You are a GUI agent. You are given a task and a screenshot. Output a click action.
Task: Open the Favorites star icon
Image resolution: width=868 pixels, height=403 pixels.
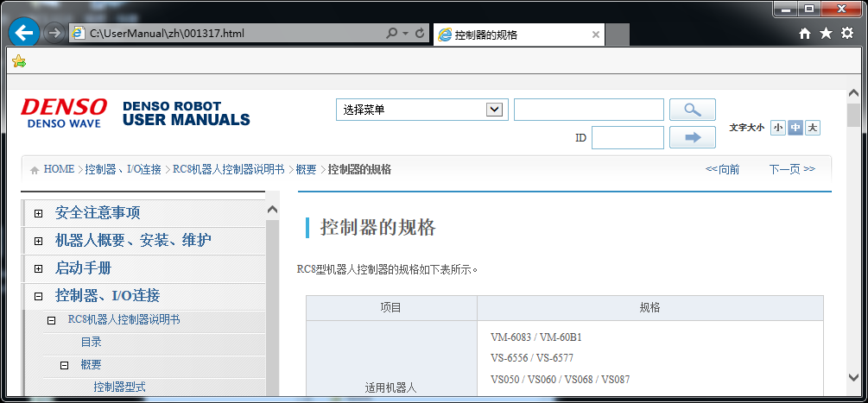coord(826,33)
